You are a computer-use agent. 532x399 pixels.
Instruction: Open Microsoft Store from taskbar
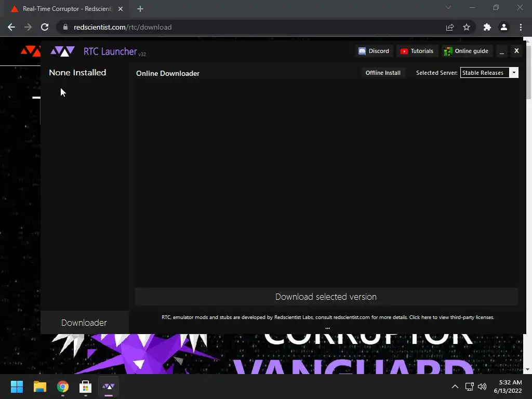point(86,387)
